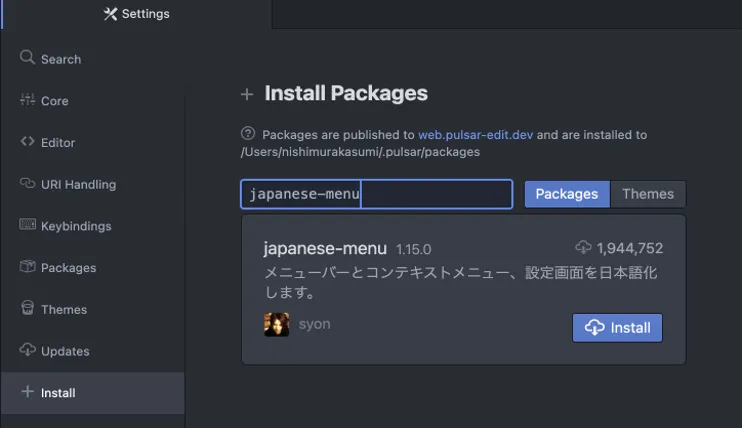Select the Install sidebar item
This screenshot has height=428, width=742.
coord(93,392)
